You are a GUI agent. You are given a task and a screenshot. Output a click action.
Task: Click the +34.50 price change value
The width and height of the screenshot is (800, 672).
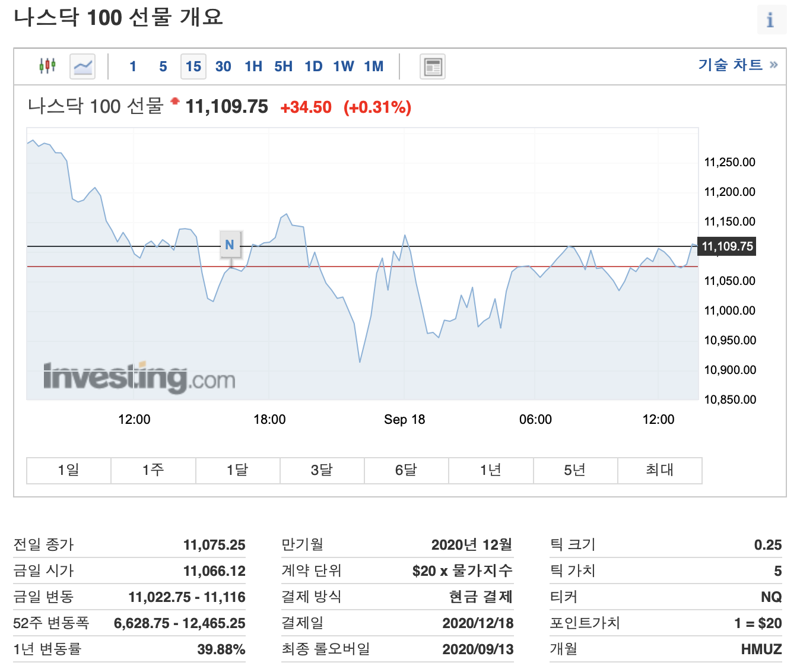pos(306,107)
